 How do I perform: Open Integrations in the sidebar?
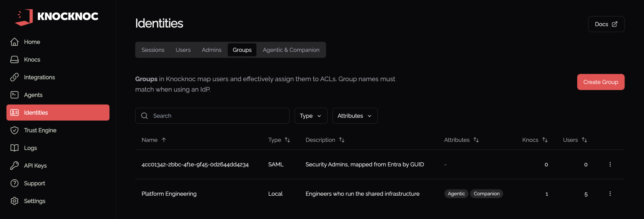coord(58,77)
